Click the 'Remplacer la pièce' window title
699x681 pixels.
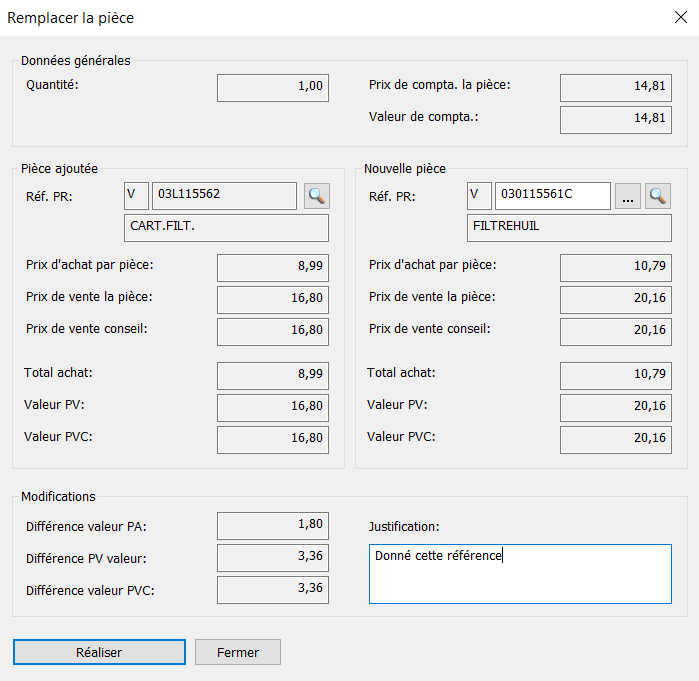(70, 18)
